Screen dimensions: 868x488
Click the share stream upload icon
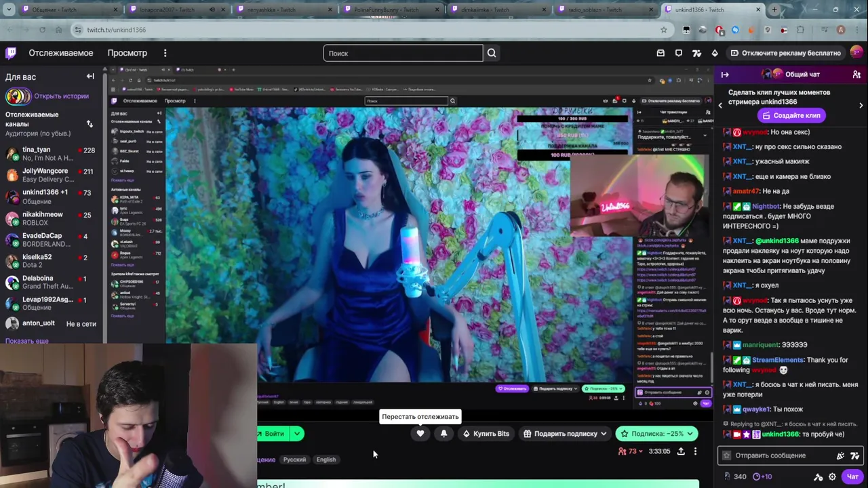pos(681,451)
